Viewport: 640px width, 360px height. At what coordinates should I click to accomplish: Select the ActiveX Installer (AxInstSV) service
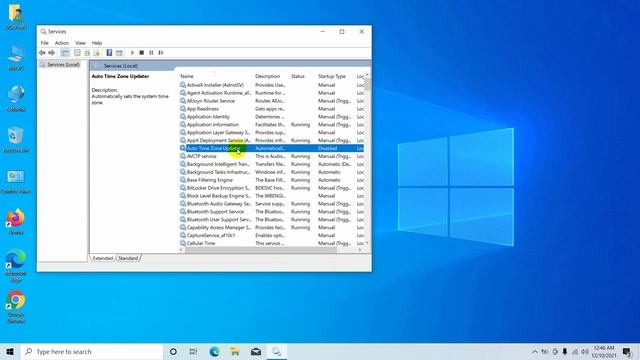(x=271, y=85)
